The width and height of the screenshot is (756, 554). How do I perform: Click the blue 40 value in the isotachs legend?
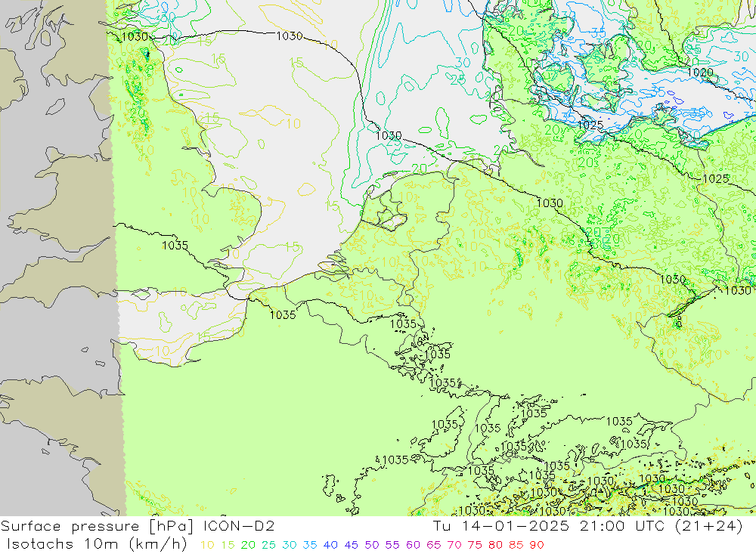click(x=330, y=545)
